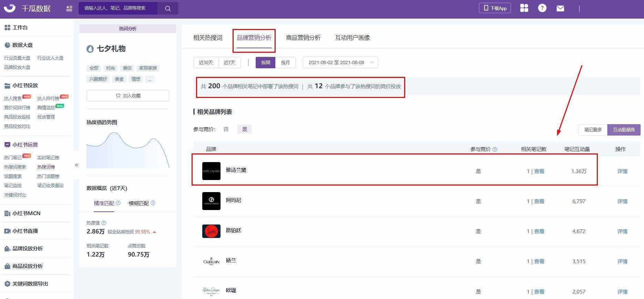Click the 雅诗兰黛 brand logo thumbnail

coord(211,171)
